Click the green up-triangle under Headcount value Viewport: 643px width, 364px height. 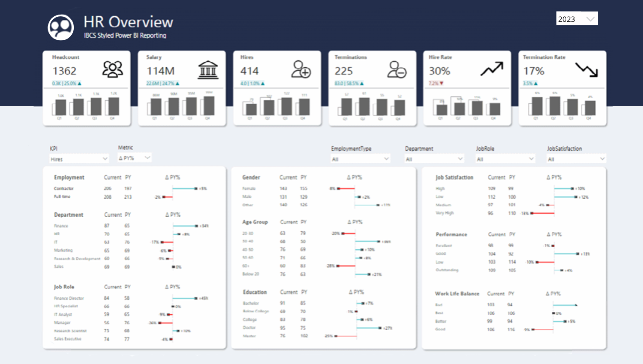click(x=80, y=84)
